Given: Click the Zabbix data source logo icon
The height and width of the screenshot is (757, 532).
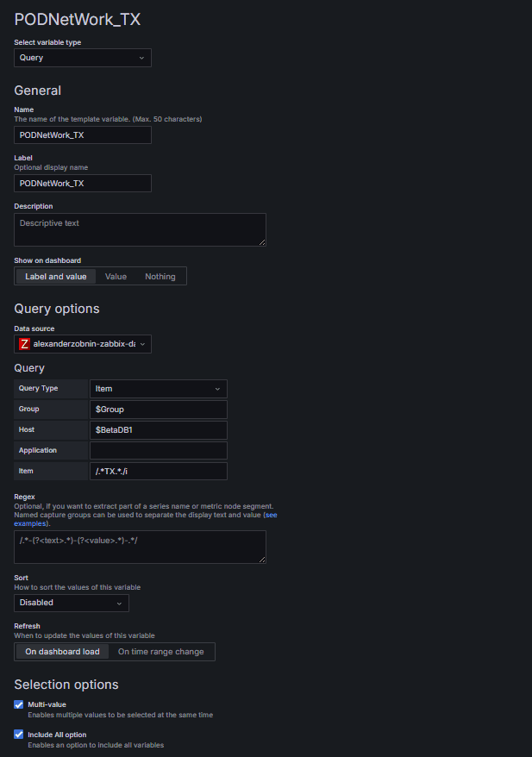Looking at the screenshot, I should (24, 343).
